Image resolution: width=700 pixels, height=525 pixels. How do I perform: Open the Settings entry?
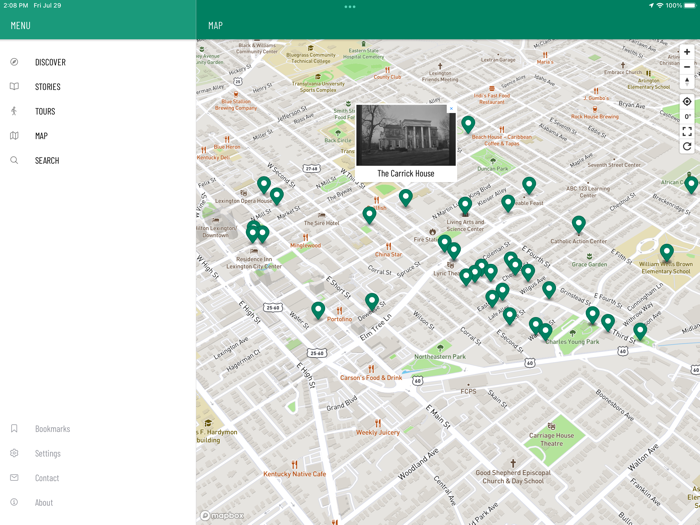(47, 454)
